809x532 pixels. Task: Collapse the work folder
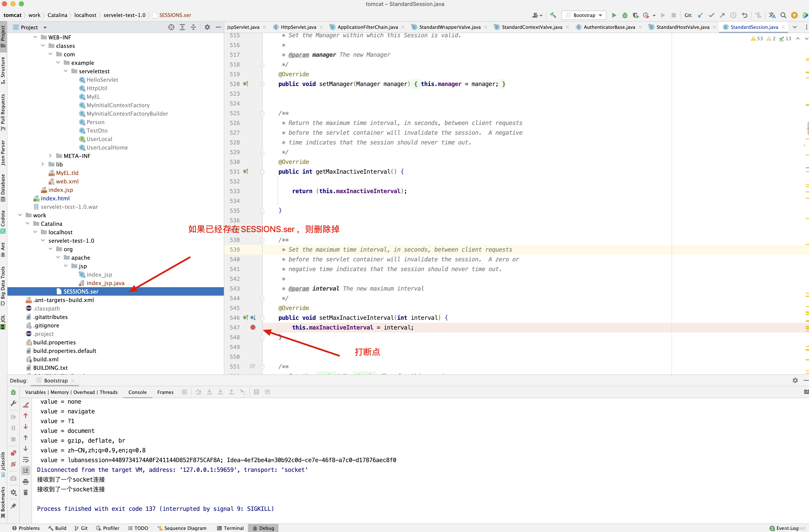point(20,215)
